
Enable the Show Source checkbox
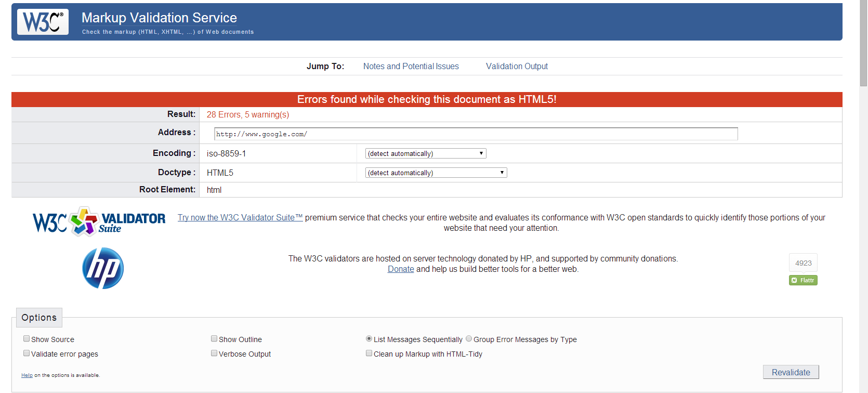tap(27, 338)
